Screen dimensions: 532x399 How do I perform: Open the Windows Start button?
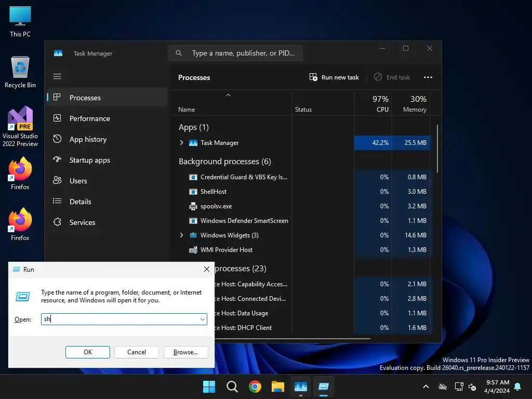(209, 387)
